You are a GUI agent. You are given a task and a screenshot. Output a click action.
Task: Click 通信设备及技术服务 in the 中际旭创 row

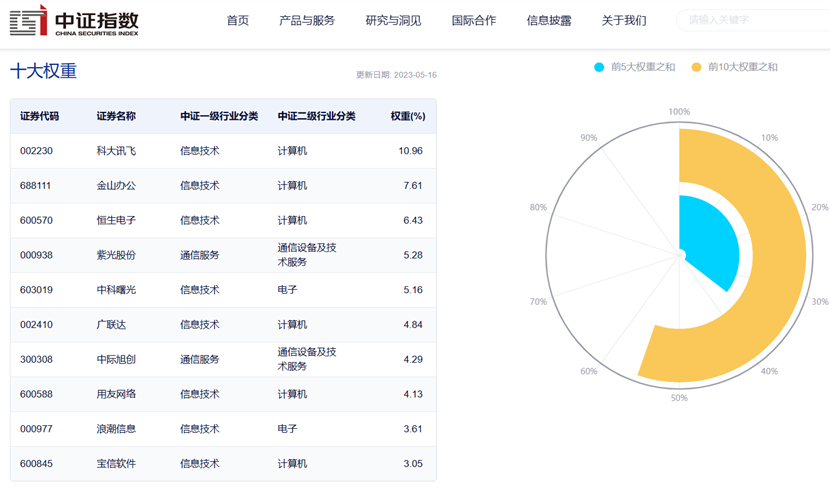307,359
